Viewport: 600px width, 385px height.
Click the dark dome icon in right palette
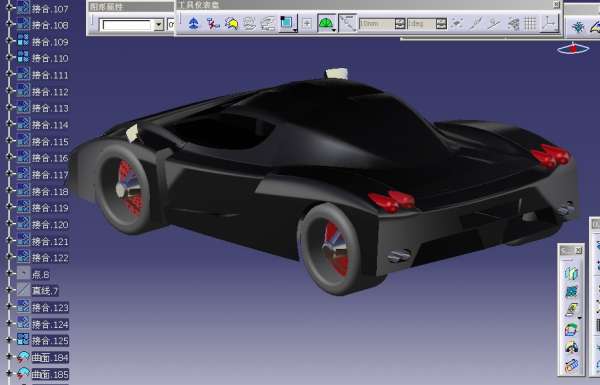click(571, 347)
